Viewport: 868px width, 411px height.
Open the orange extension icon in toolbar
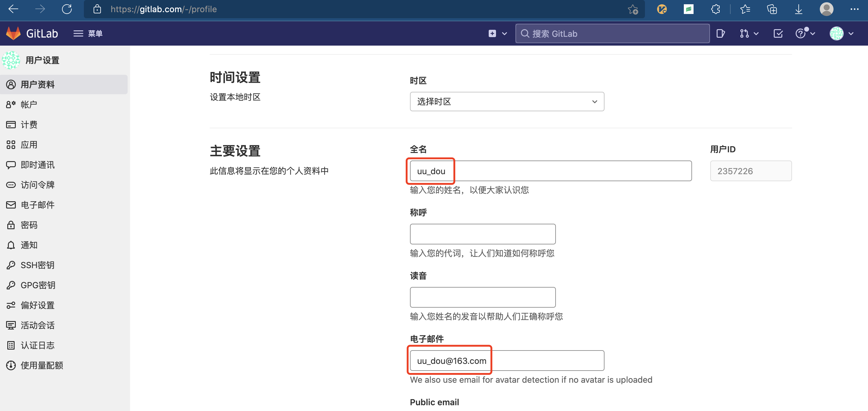click(662, 9)
